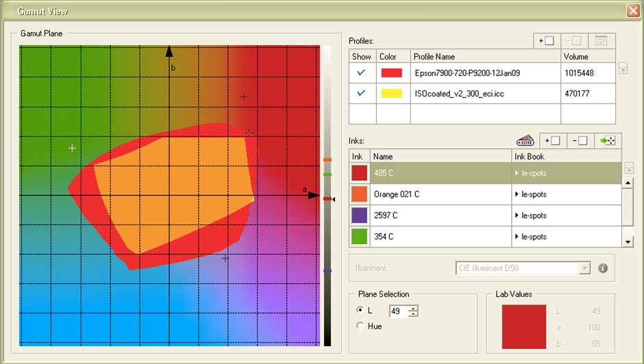Expand le-spots ink book for 2597 C
This screenshot has height=364, width=644.
517,215
